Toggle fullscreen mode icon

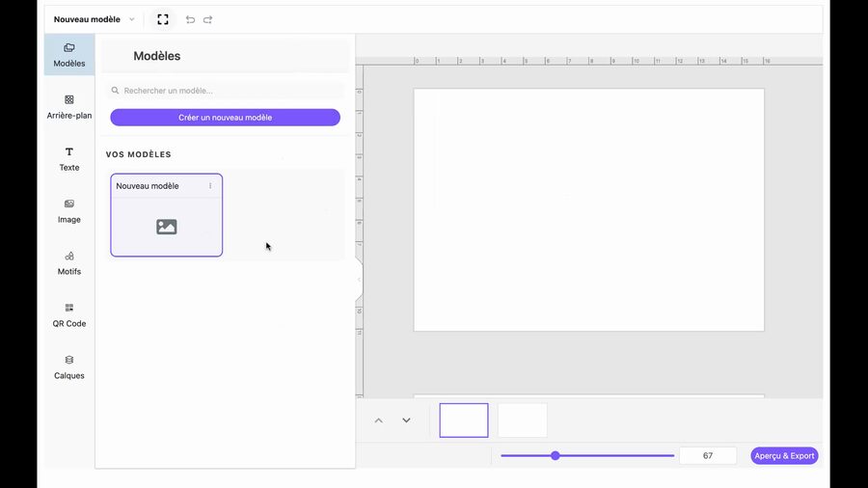pos(163,19)
